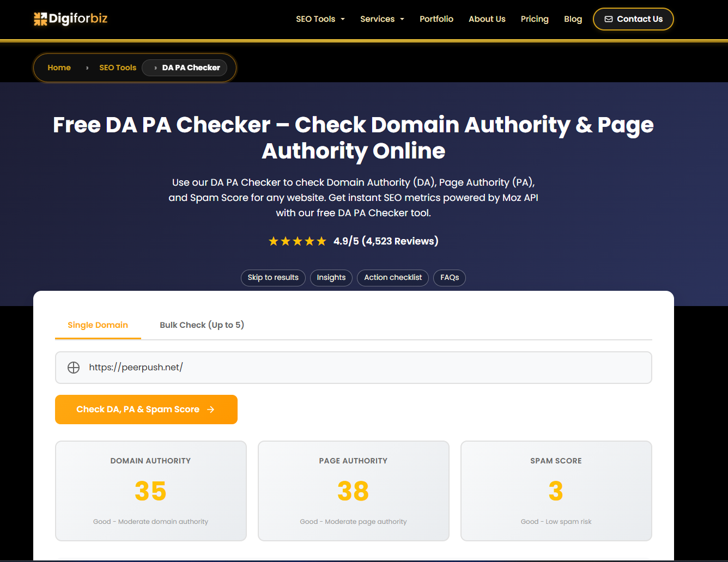The height and width of the screenshot is (562, 728).
Task: Open the FAQs quick link
Action: point(450,278)
